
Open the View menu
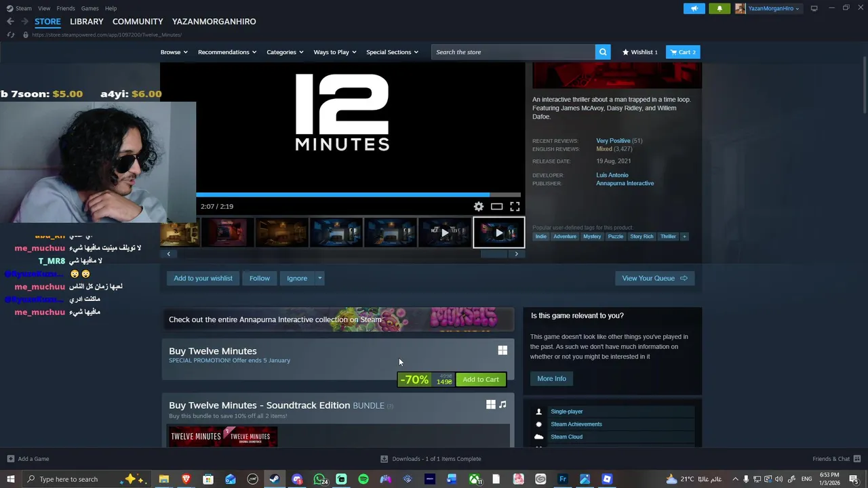[x=44, y=8]
